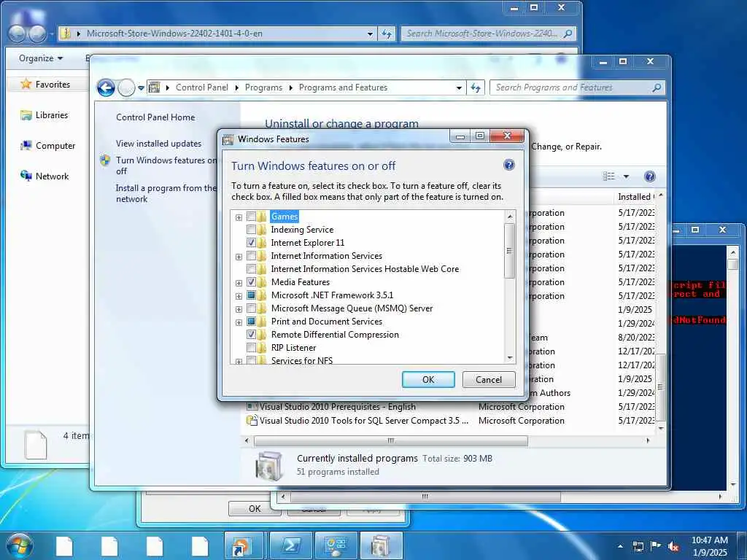Screen dimensions: 747x560
Task: Open the view options dropdown arrow
Action: [x=626, y=176]
